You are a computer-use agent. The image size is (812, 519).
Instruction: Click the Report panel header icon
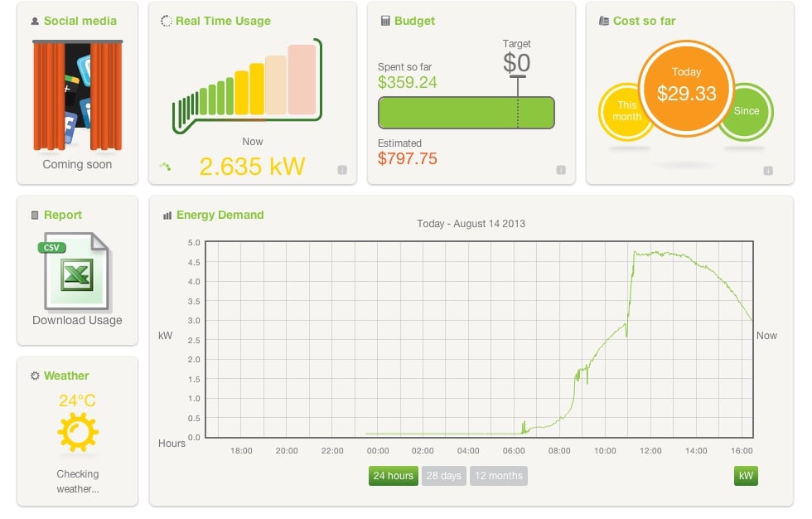point(35,215)
